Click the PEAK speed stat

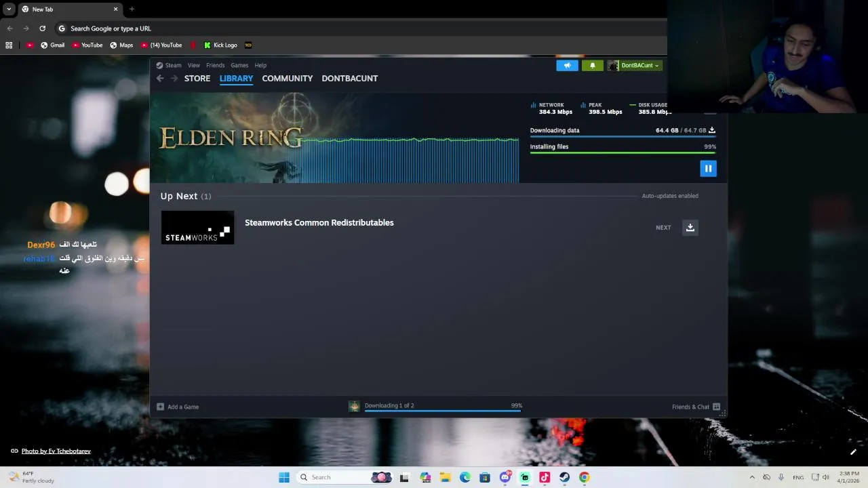(601, 108)
